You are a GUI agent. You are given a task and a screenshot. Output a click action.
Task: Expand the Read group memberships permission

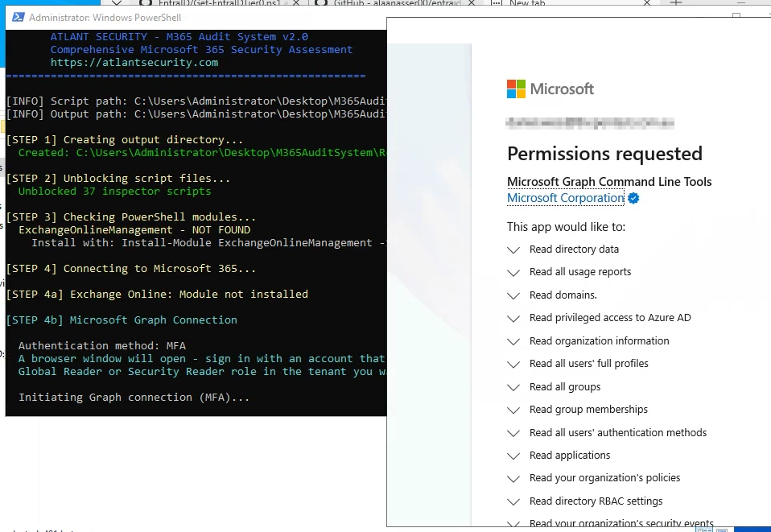click(513, 410)
